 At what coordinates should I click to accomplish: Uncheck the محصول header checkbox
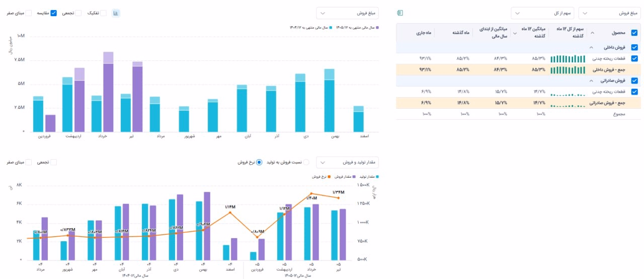(634, 33)
